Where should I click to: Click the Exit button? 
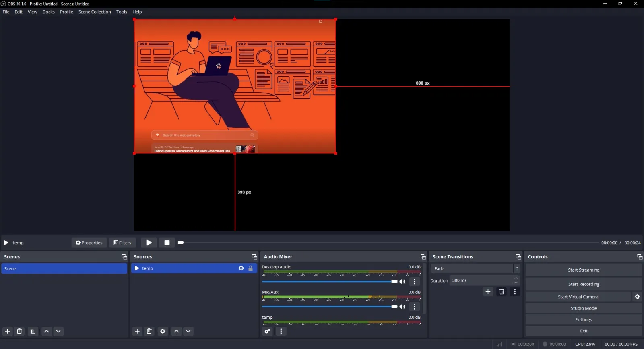(x=584, y=331)
